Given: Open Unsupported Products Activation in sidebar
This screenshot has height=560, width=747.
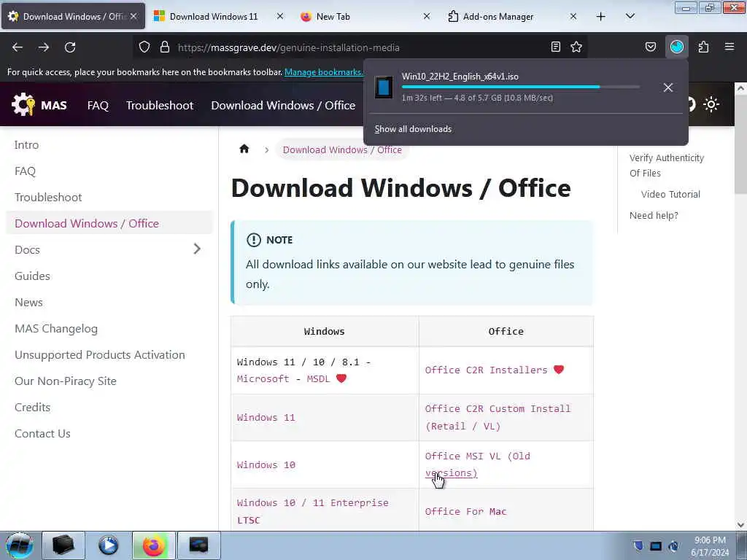Looking at the screenshot, I should pos(99,355).
